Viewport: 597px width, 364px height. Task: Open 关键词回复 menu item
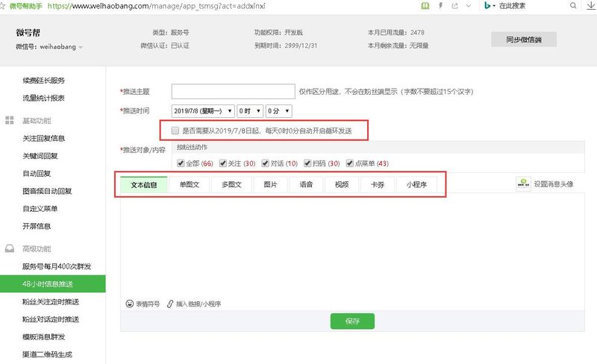pyautogui.click(x=40, y=156)
